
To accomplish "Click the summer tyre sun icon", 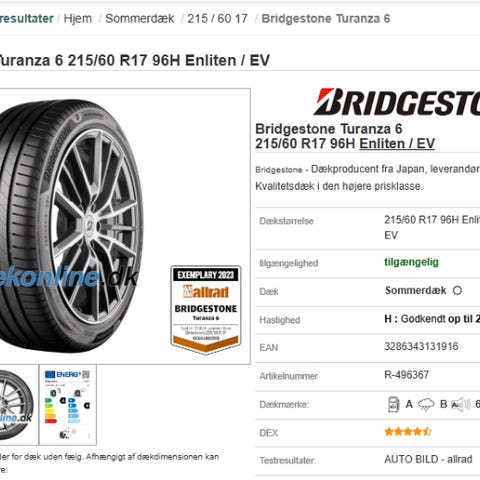I will pos(457,290).
